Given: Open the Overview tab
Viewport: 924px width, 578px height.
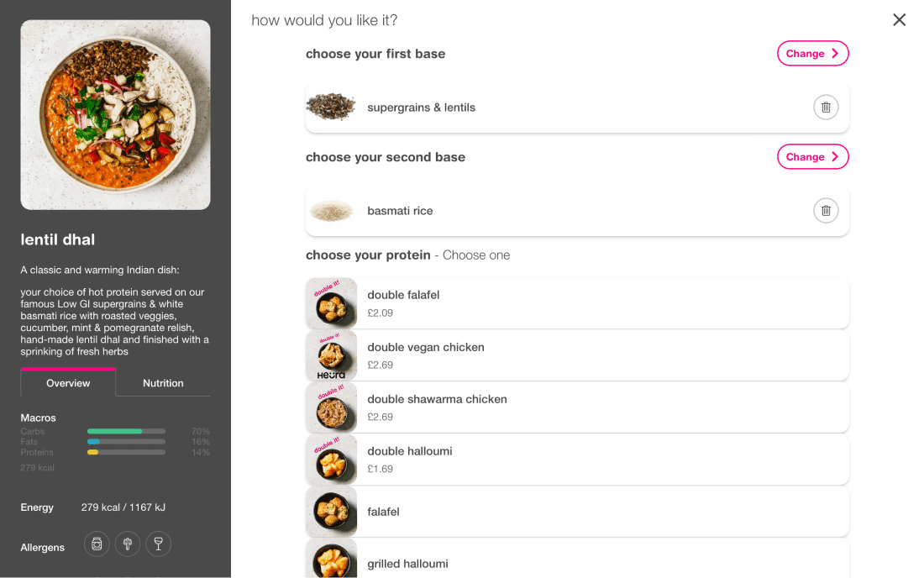Looking at the screenshot, I should click(68, 383).
